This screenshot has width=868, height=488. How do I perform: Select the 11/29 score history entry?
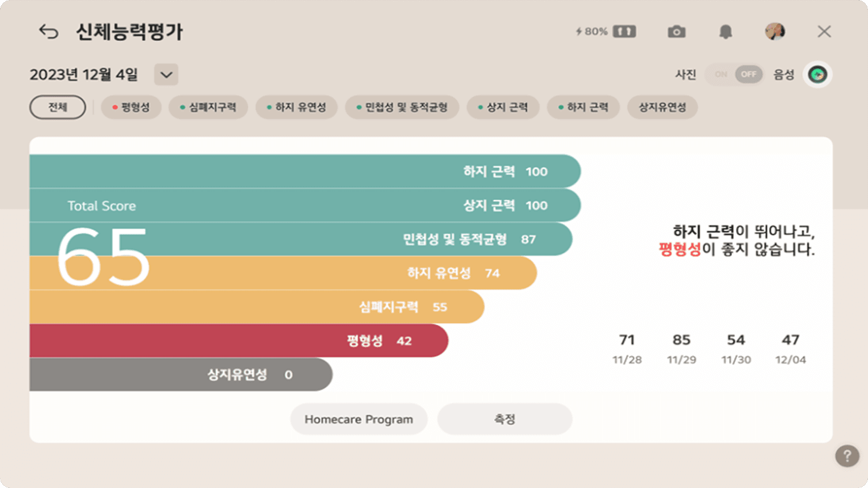tap(681, 348)
